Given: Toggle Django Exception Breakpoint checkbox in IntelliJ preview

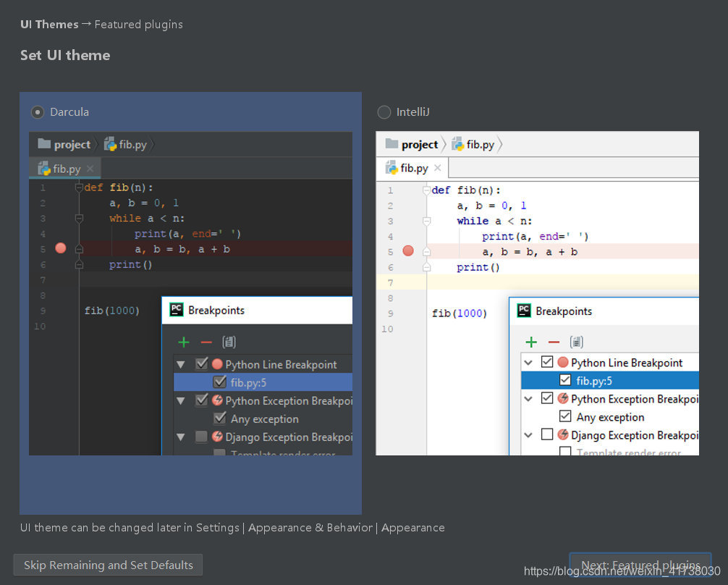Looking at the screenshot, I should 547,434.
